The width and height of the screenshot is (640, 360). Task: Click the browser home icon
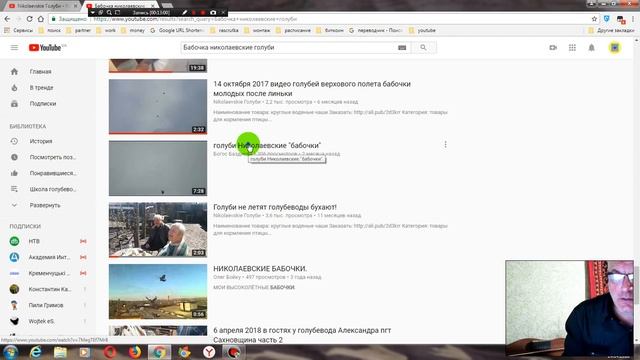point(40,19)
